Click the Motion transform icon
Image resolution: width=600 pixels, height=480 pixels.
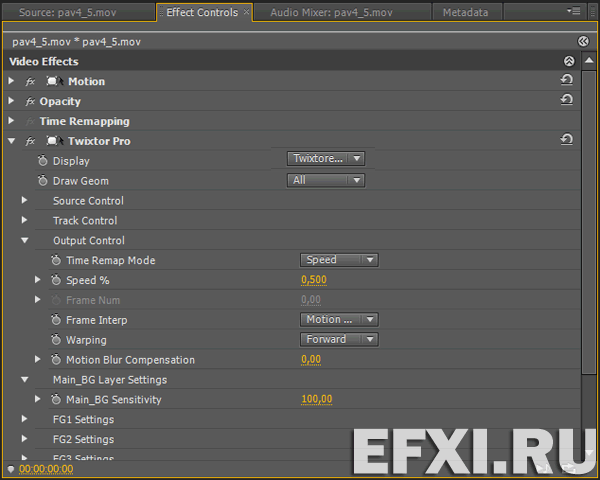coord(55,81)
